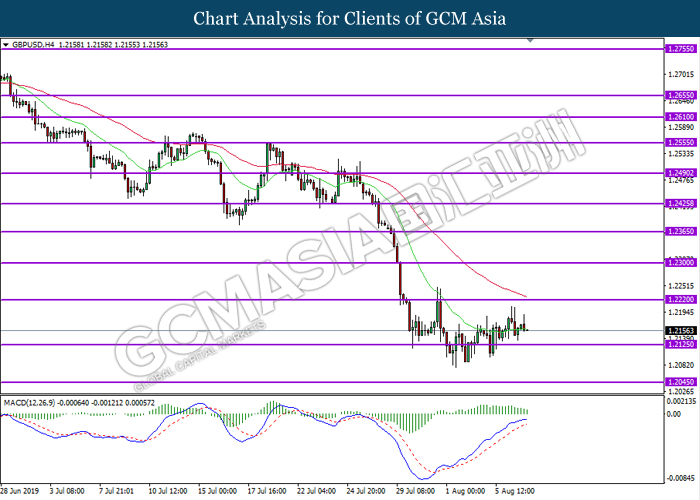Viewport: 700px width, 500px height.
Task: Click the 3 Jul 08:00 time label
Action: [67, 491]
